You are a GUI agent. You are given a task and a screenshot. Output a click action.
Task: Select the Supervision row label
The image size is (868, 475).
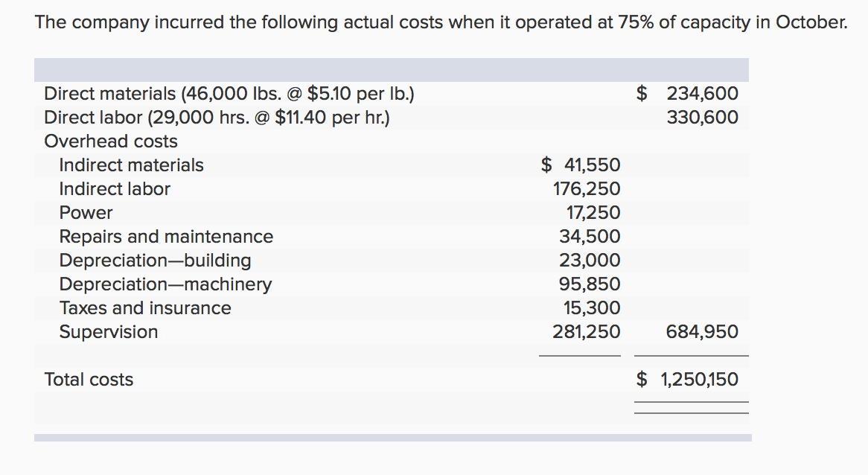(109, 332)
